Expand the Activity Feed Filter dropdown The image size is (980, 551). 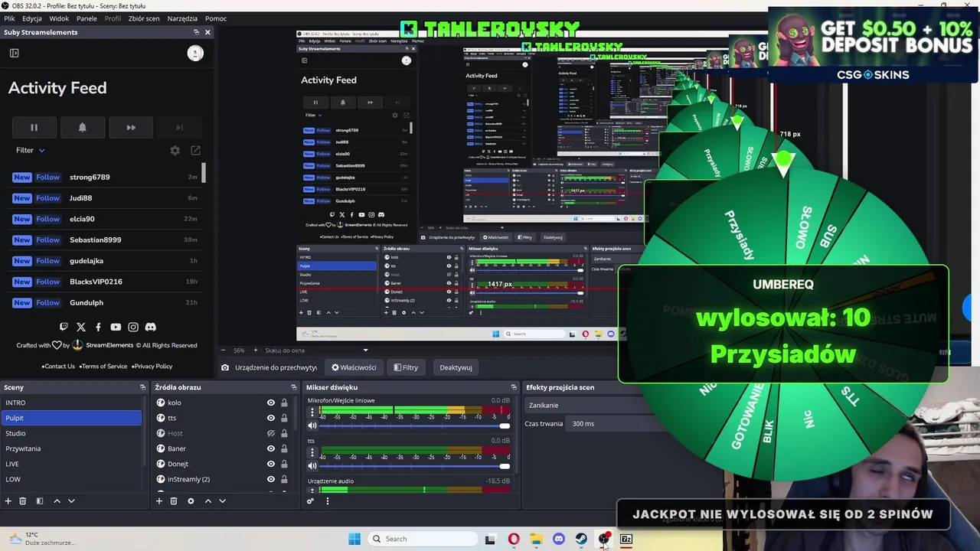click(x=31, y=151)
